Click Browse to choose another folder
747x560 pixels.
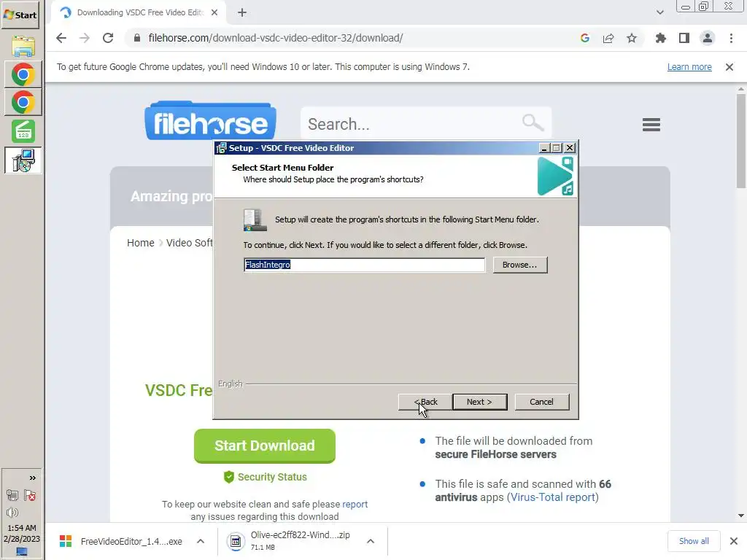click(519, 265)
